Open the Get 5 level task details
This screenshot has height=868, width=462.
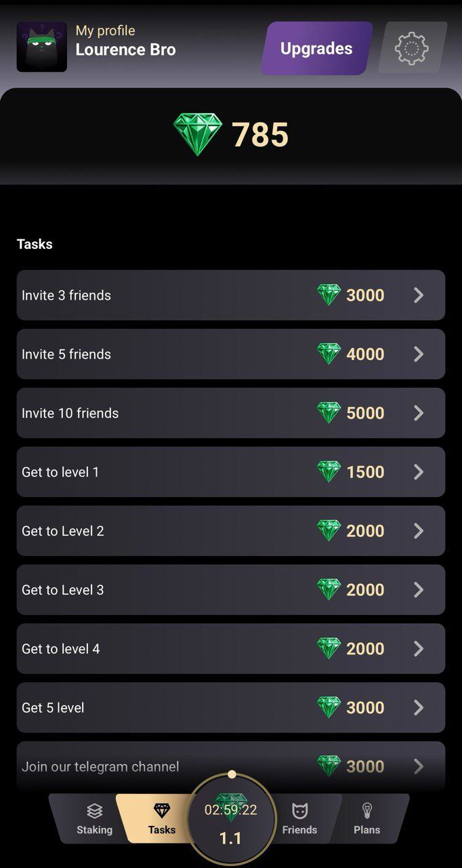pos(231,707)
